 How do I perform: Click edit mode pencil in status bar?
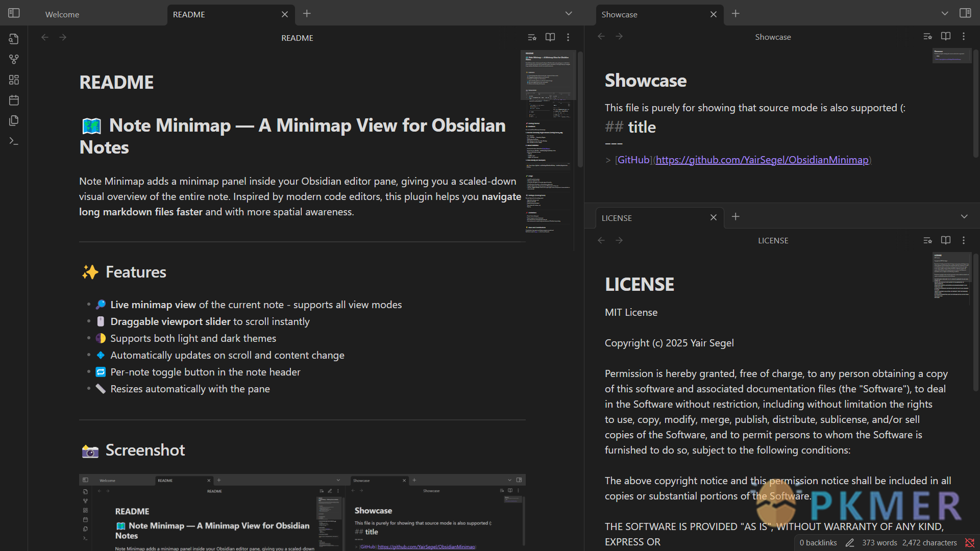[849, 543]
